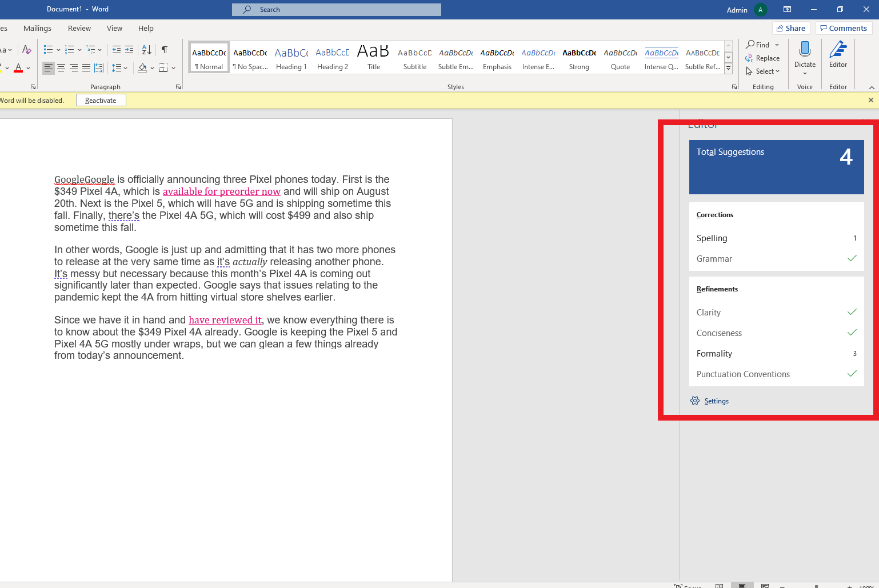Justify the paragraph text

click(x=86, y=68)
